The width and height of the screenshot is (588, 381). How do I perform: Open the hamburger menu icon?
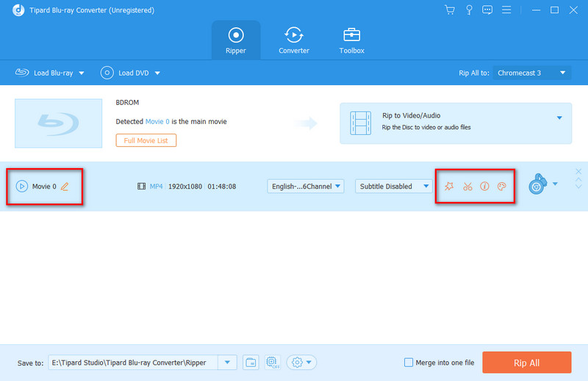click(506, 10)
